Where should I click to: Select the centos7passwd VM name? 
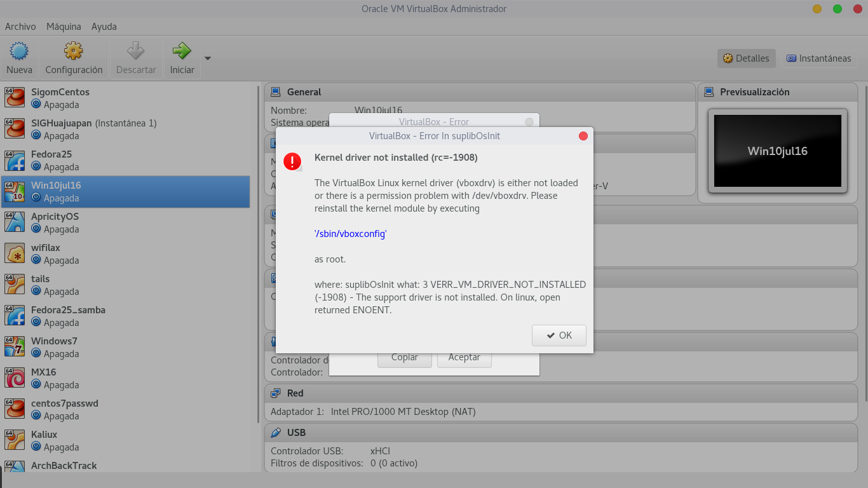tap(65, 403)
